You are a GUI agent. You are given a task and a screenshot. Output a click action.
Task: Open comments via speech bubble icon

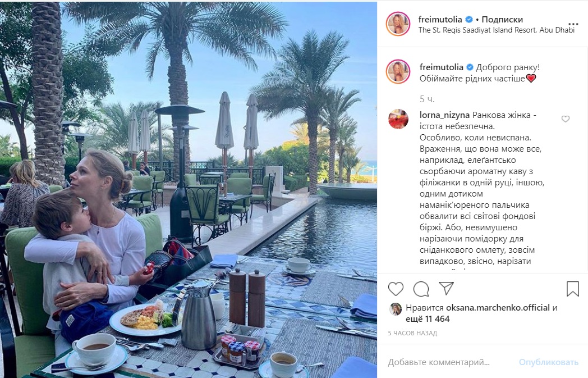[x=421, y=289]
